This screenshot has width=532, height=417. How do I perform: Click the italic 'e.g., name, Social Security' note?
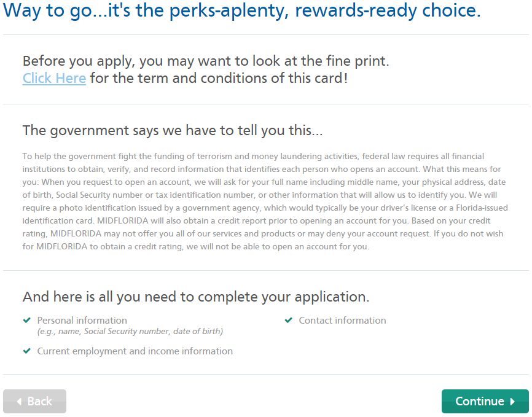pyautogui.click(x=130, y=331)
